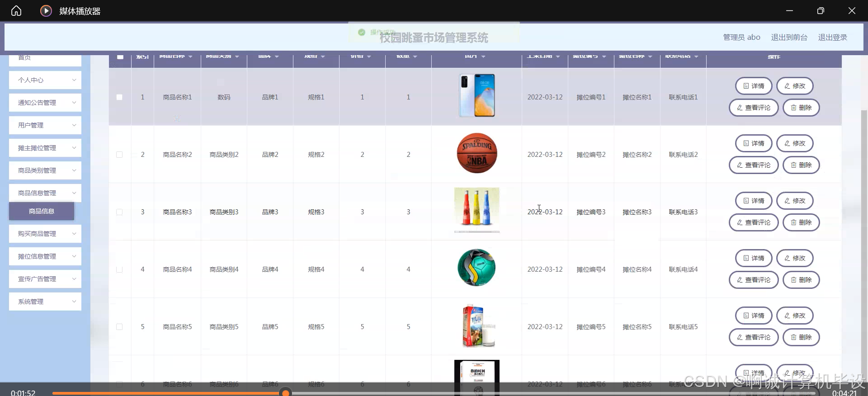Toggle the select-all checkbox in table header
This screenshot has width=868, height=396.
pyautogui.click(x=120, y=57)
